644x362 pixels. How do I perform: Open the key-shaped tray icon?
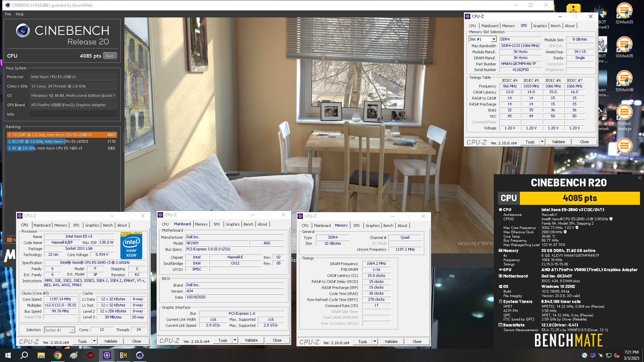coord(585,356)
